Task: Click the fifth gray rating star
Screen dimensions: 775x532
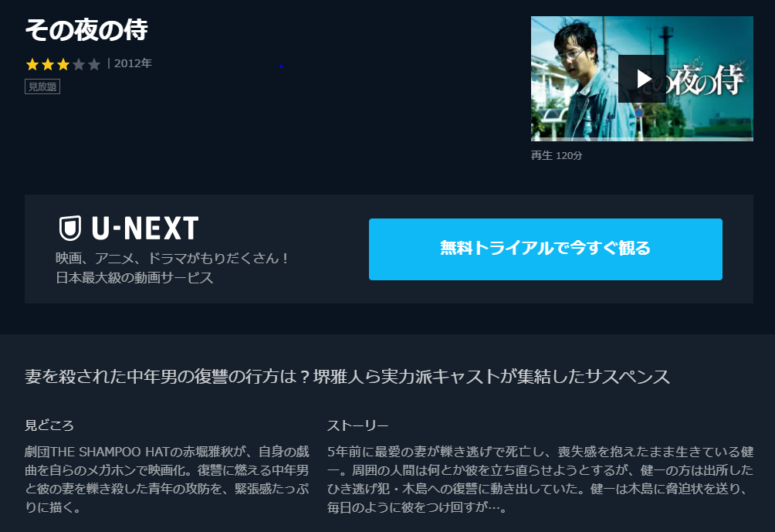Action: click(x=94, y=64)
